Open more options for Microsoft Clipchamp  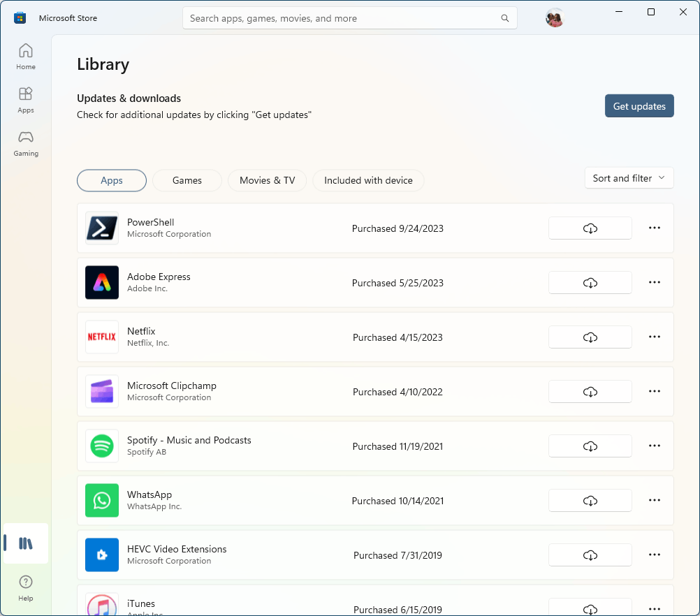pyautogui.click(x=654, y=392)
